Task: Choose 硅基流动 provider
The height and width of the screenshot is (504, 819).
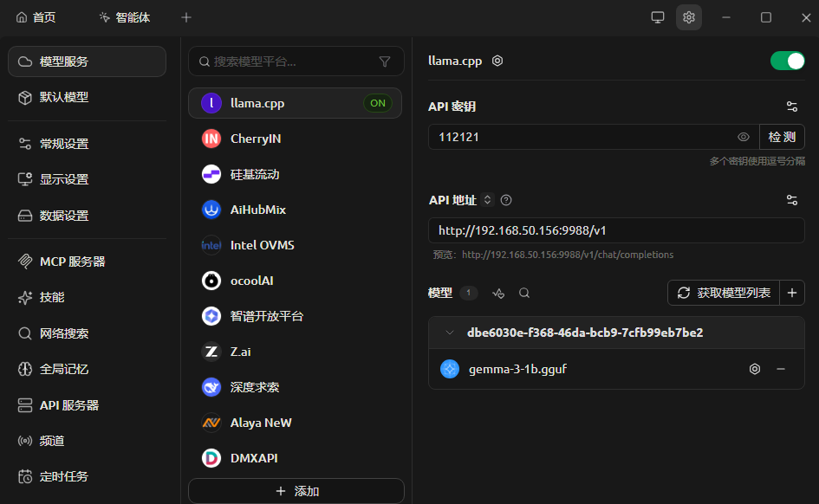Action: (x=296, y=174)
